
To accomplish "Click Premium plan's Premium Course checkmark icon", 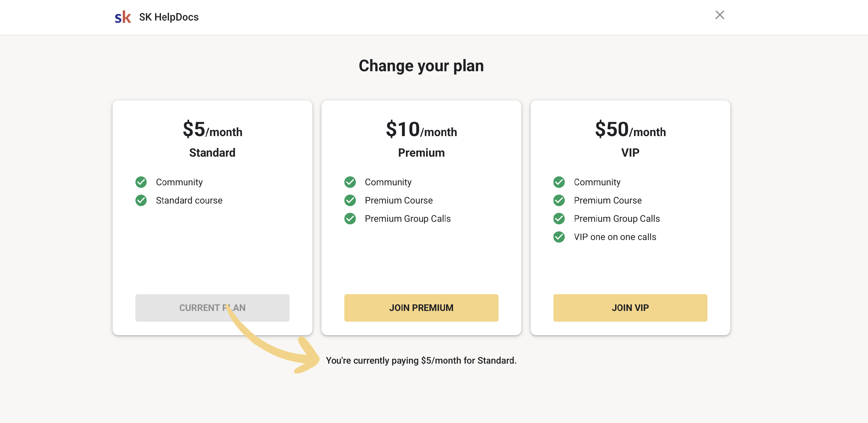I will coord(350,200).
